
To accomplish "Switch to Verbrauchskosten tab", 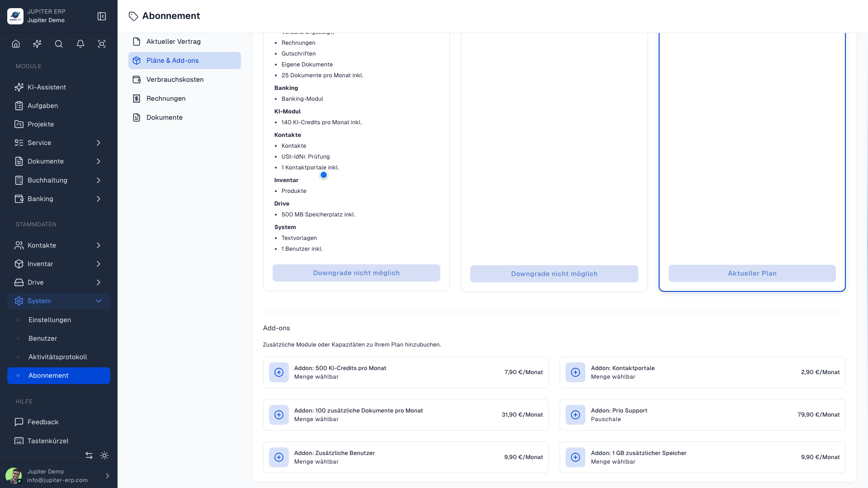I will pos(184,80).
